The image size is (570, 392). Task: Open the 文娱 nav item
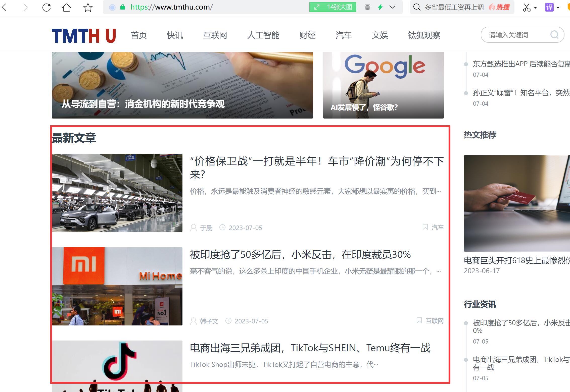[380, 35]
